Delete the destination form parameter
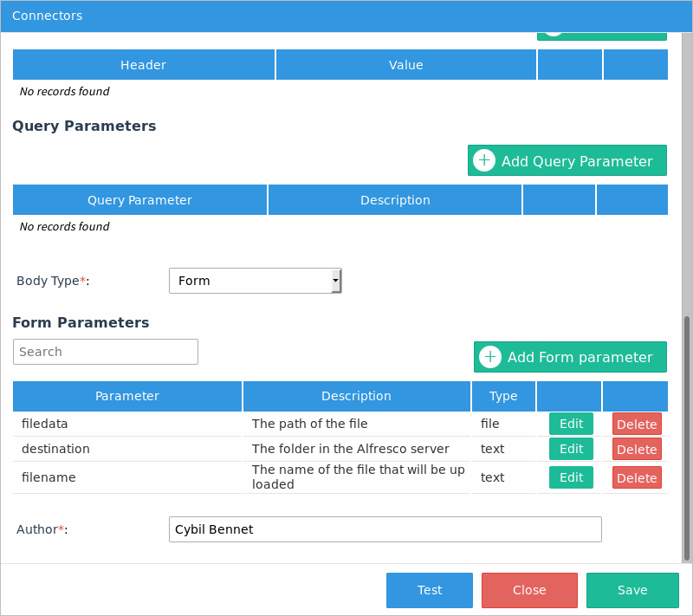The width and height of the screenshot is (693, 616). pos(637,449)
